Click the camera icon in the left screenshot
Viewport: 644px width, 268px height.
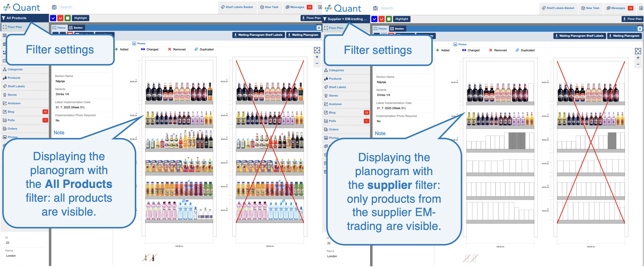54,7
